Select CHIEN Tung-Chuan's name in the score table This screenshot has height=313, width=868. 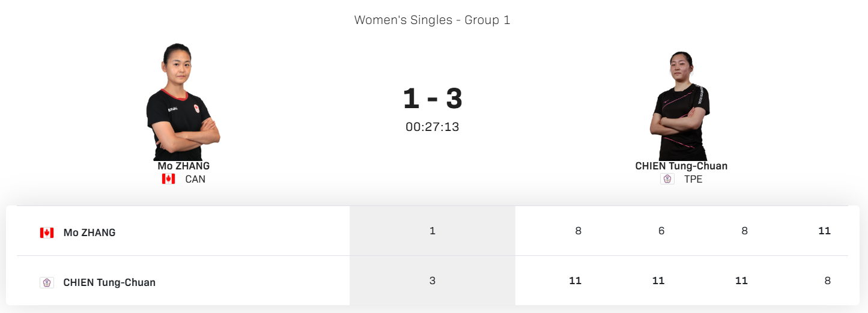[x=109, y=282]
